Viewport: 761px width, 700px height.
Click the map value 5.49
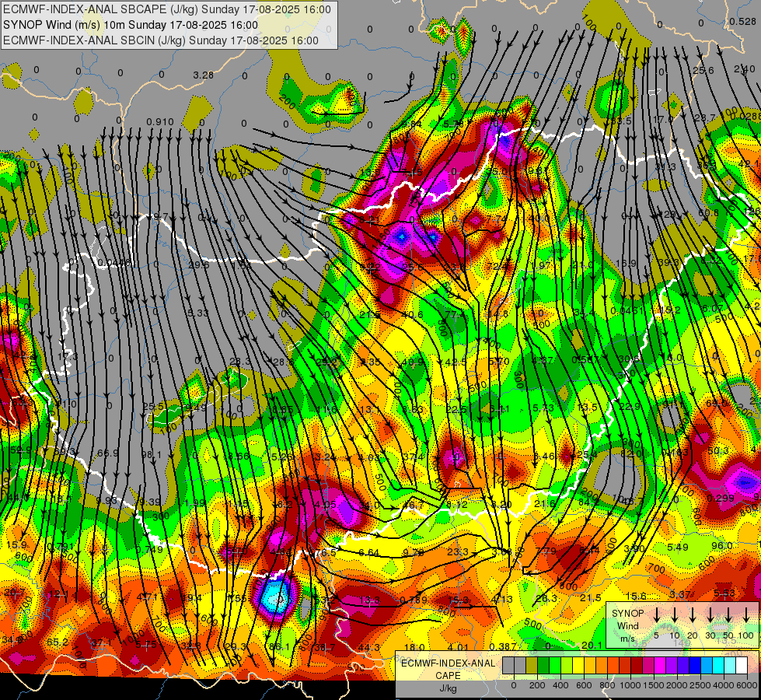pyautogui.click(x=678, y=547)
